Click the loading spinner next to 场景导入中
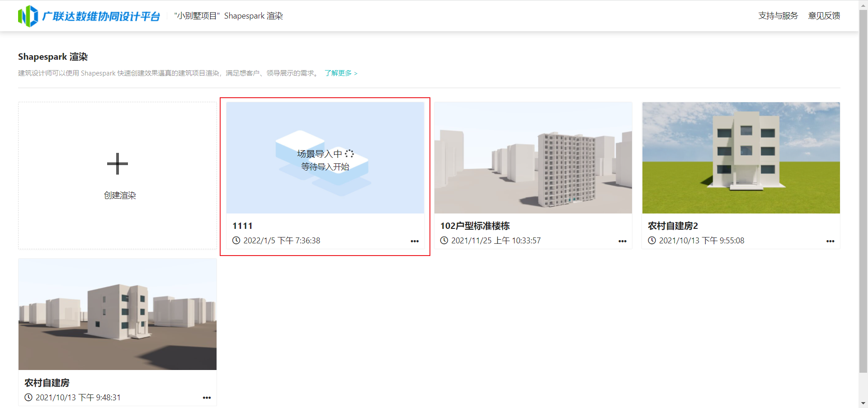The image size is (868, 408). [x=349, y=154]
